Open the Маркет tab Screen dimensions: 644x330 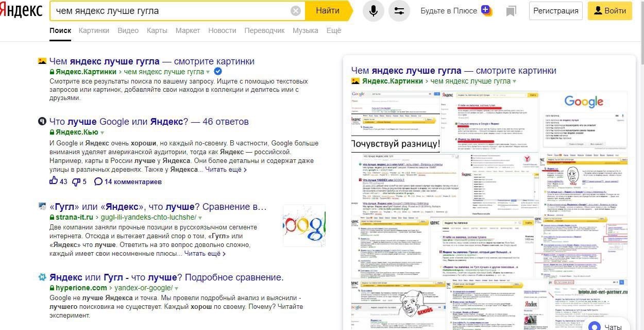pyautogui.click(x=188, y=30)
